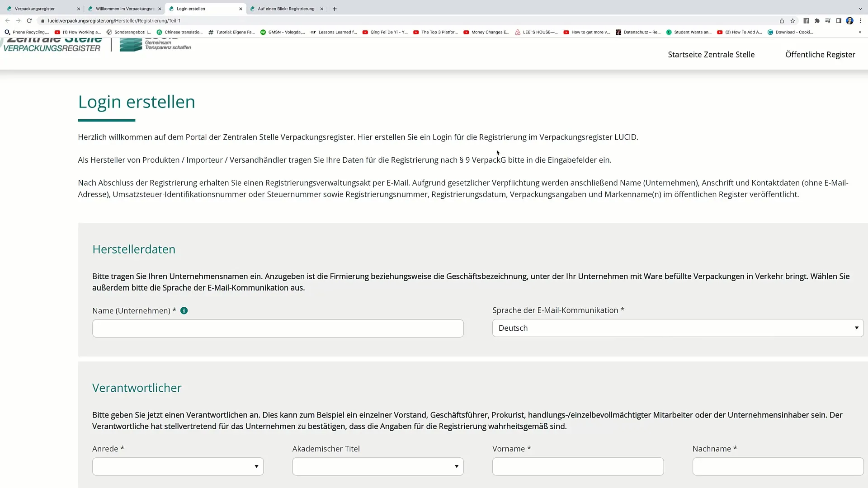Image resolution: width=868 pixels, height=488 pixels.
Task: Click the info icon beside Name (Unternehmen)
Action: pos(184,310)
